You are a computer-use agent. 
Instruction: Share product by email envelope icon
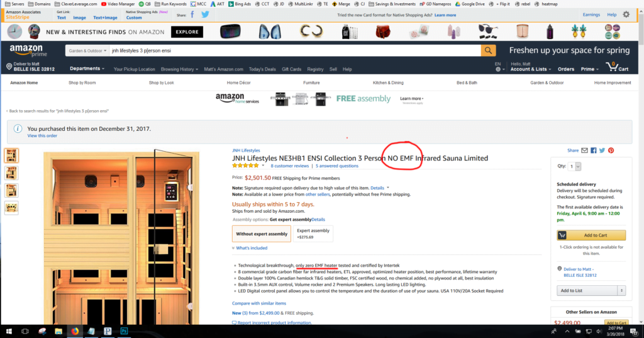584,150
